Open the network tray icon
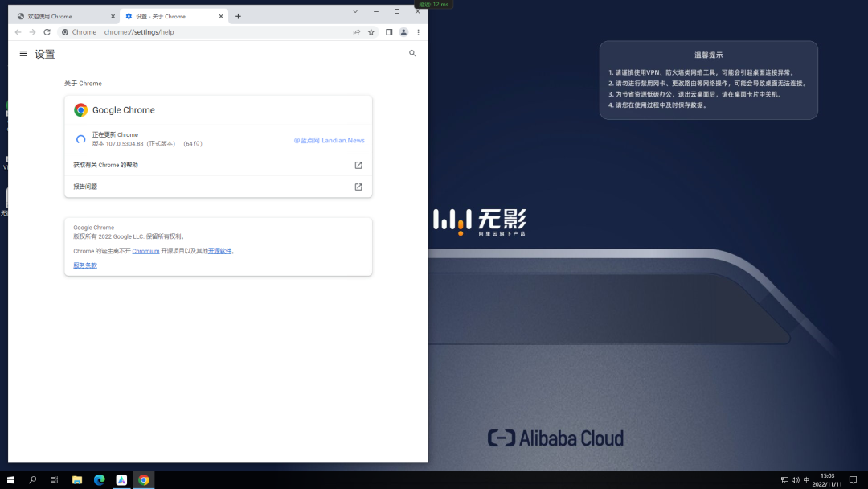This screenshot has width=868, height=489. click(784, 480)
